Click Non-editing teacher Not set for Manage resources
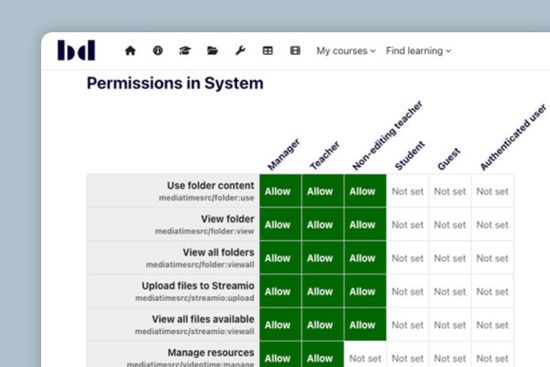Viewport: 550px width, 367px height. tap(365, 355)
